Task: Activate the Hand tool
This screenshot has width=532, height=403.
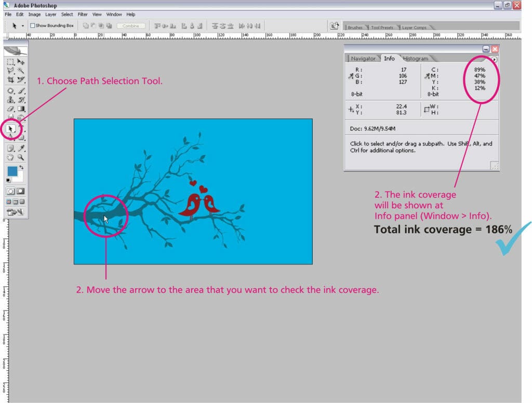Action: 10,157
